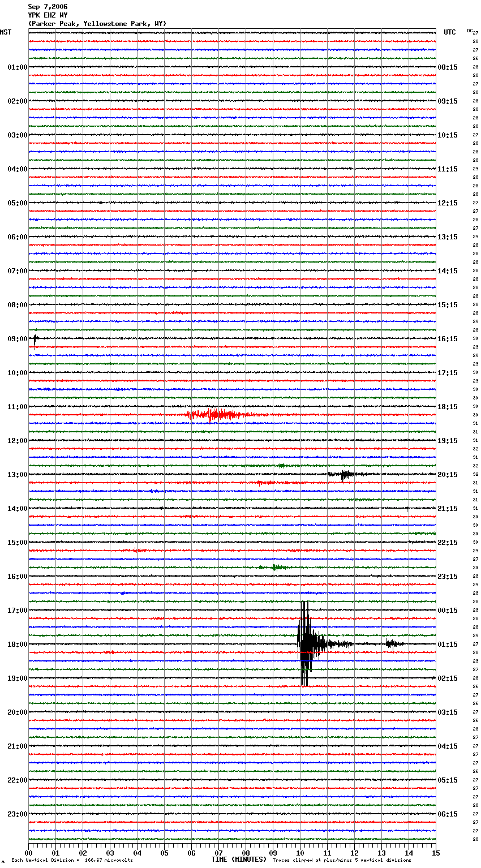Click the UTC "05:15" row label
Viewport: 481px width, 868px height.
coord(448,780)
